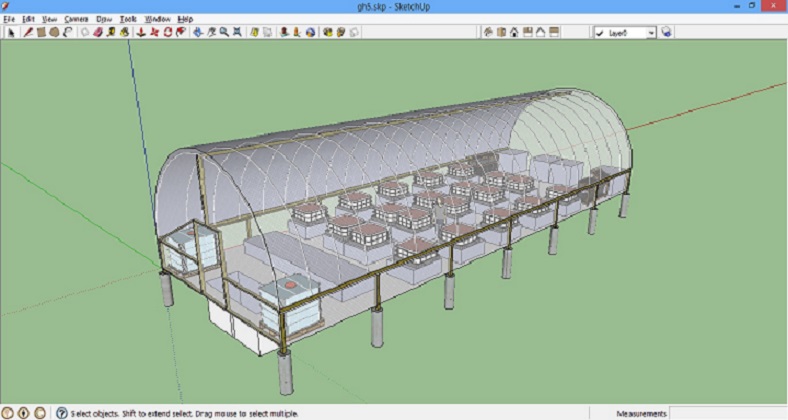Open the Window menu
Image resolution: width=788 pixels, height=420 pixels.
point(158,19)
